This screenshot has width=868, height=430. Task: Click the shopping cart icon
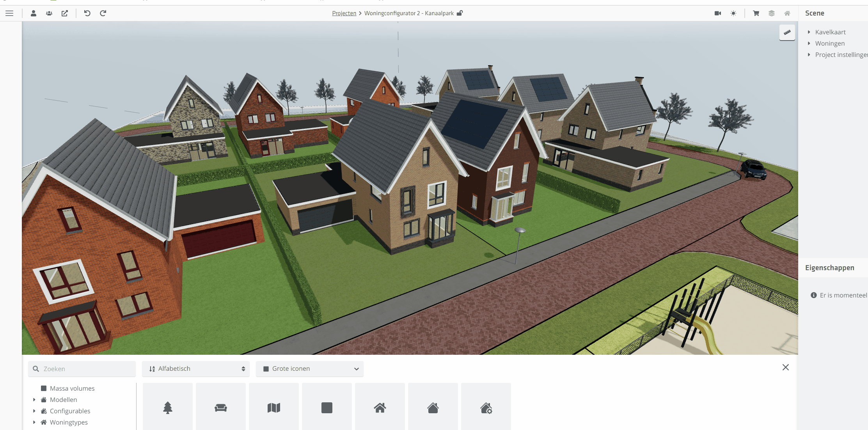(x=756, y=13)
